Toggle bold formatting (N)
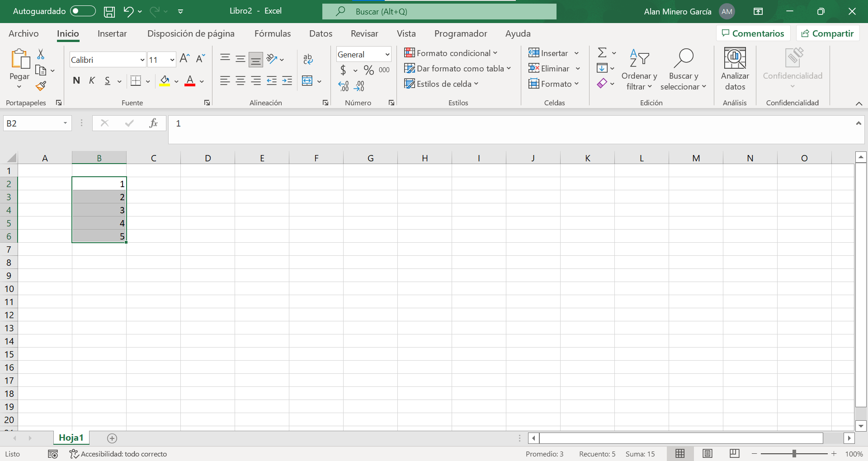Screen dimensions: 868x461 76,81
